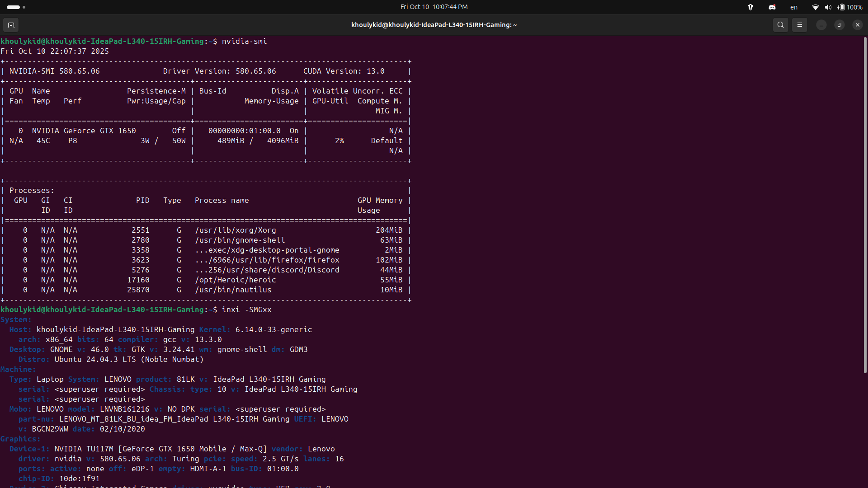Screen dimensions: 868x488
Task: Open the Wi-Fi network indicator
Action: click(x=815, y=7)
